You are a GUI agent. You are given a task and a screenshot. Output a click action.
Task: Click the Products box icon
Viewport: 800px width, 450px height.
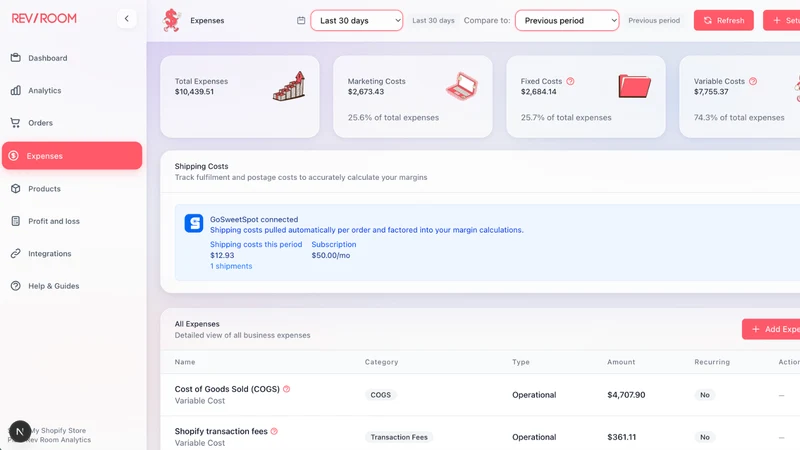click(16, 188)
